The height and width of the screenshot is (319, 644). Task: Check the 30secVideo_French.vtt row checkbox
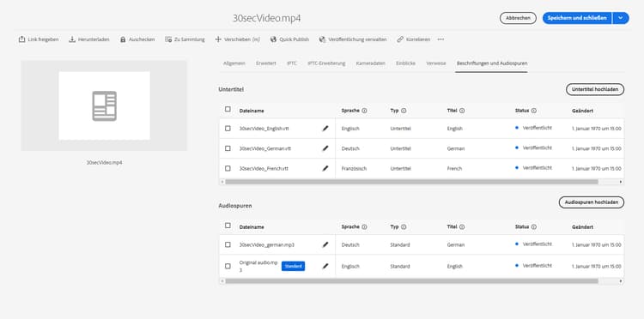click(x=228, y=168)
